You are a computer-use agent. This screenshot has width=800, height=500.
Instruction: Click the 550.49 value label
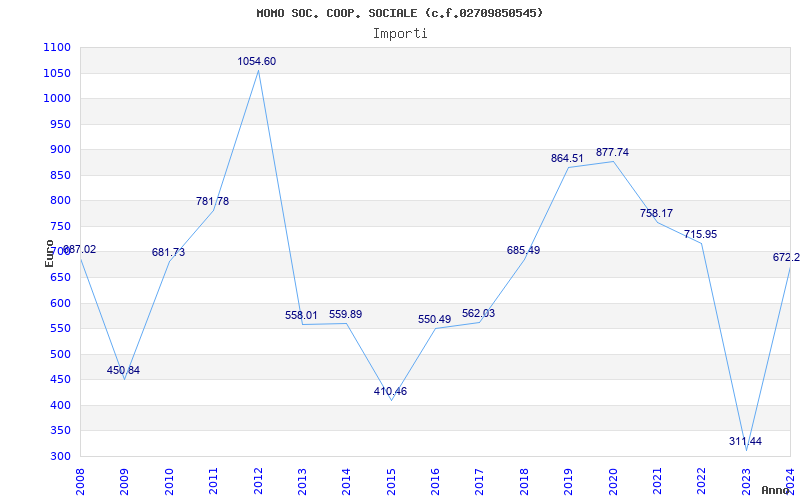click(435, 319)
